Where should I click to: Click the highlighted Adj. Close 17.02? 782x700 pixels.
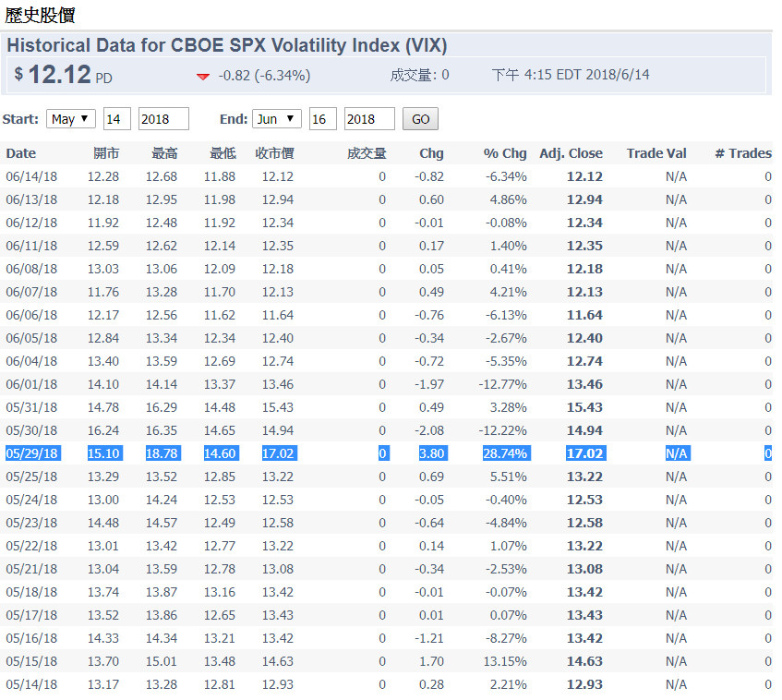tap(585, 453)
